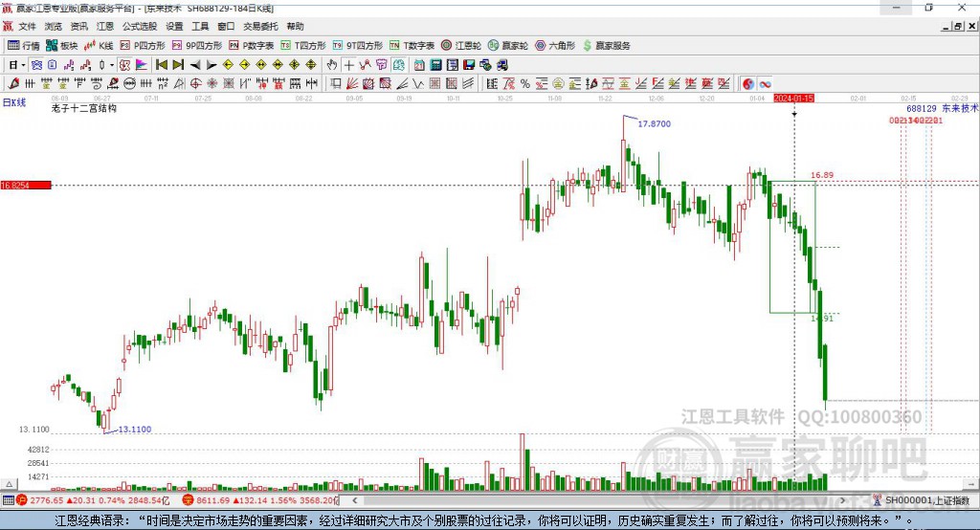
Task: Open the T数字表 time number table
Action: pyautogui.click(x=412, y=46)
